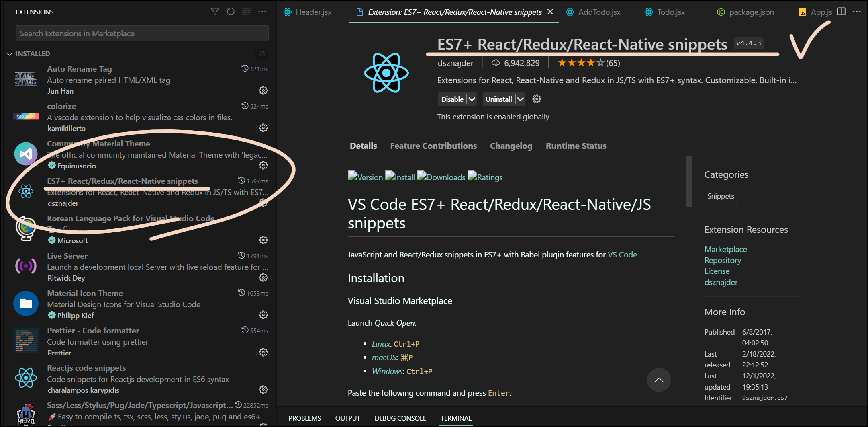Select the Live Server extension title
Screen dimensions: 868x427
click(x=67, y=256)
